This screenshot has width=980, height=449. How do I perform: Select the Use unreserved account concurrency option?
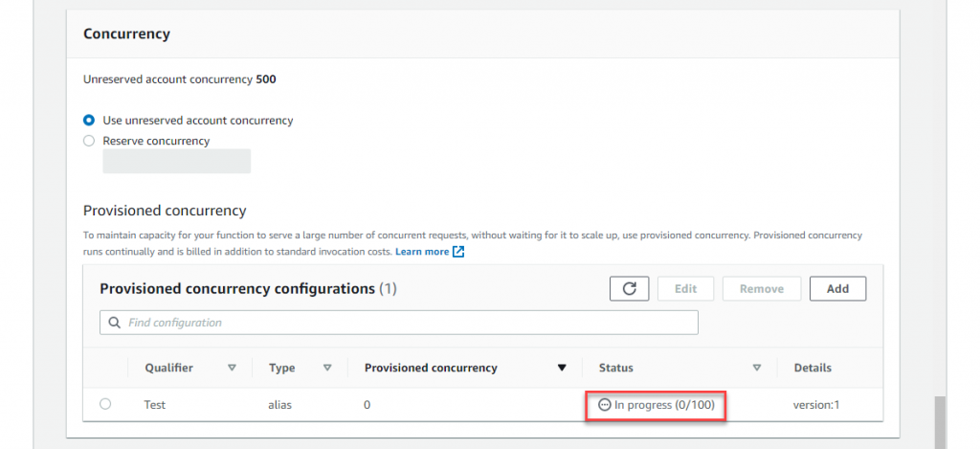pyautogui.click(x=89, y=121)
